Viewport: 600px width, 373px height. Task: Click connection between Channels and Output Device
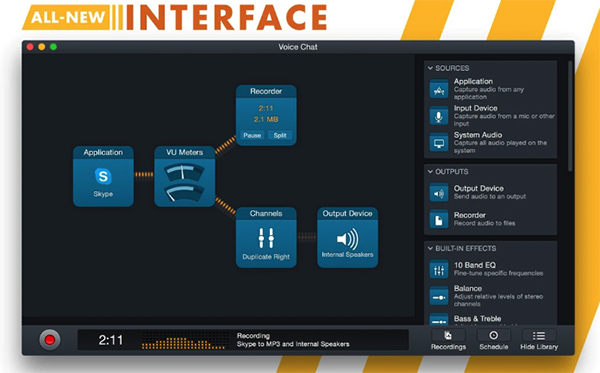[x=307, y=237]
